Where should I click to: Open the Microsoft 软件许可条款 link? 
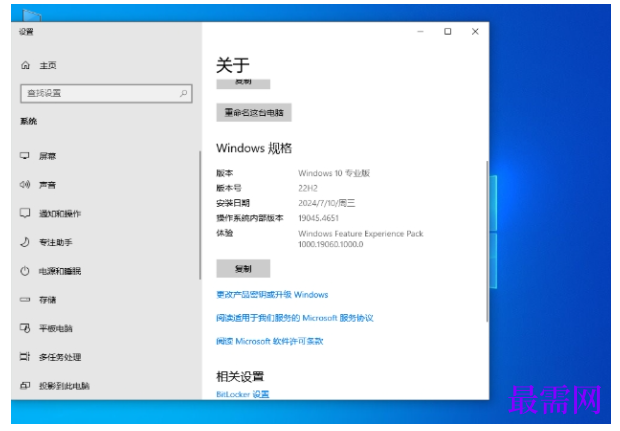click(270, 341)
